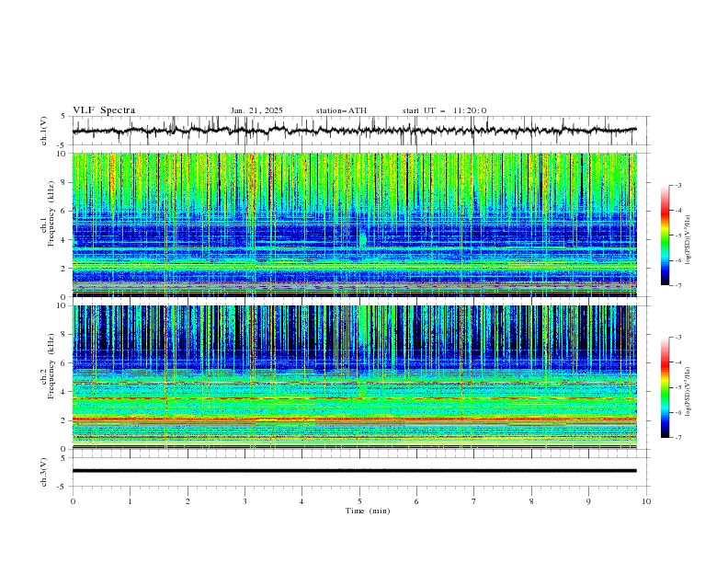Click time axis tick label "0"
The image size is (728, 563).
click(73, 501)
